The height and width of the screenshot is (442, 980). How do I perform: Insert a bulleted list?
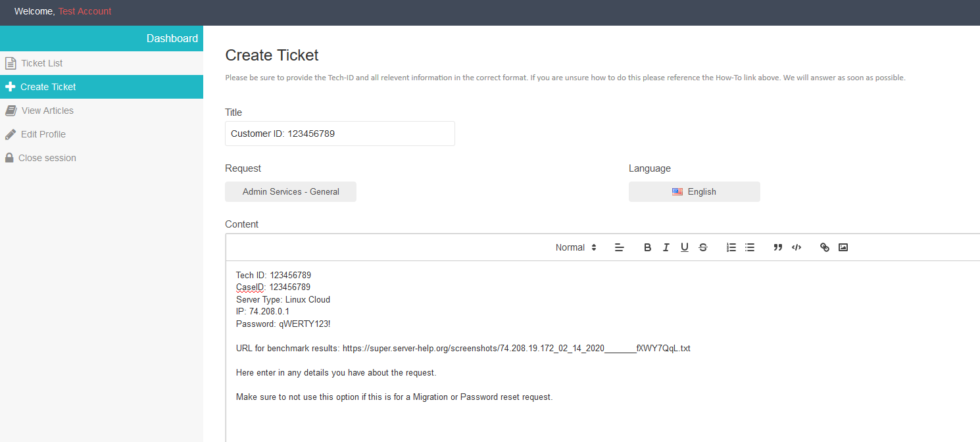[x=749, y=247]
